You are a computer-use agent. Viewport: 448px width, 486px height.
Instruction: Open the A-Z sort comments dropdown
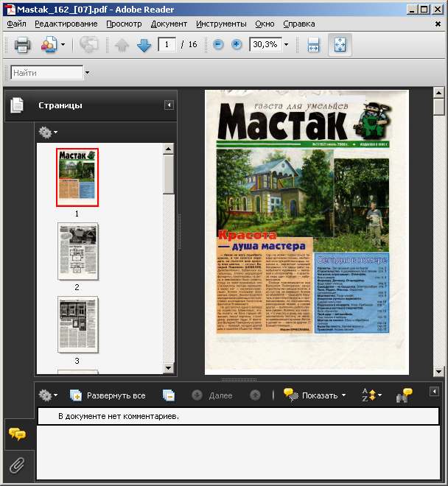coord(371,395)
